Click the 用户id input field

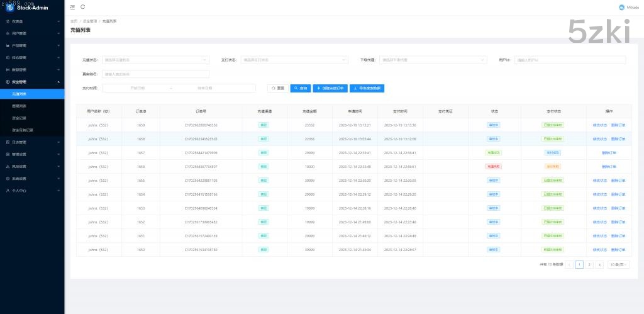point(570,60)
